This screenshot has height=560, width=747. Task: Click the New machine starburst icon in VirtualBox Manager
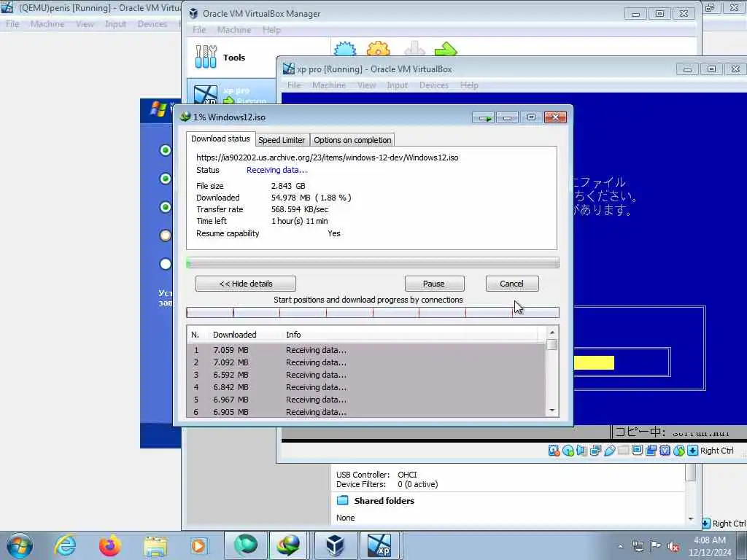point(345,49)
